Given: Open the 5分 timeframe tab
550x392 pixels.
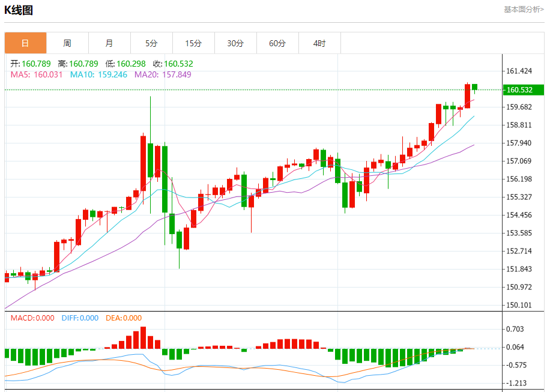Looking at the screenshot, I should pyautogui.click(x=151, y=43).
